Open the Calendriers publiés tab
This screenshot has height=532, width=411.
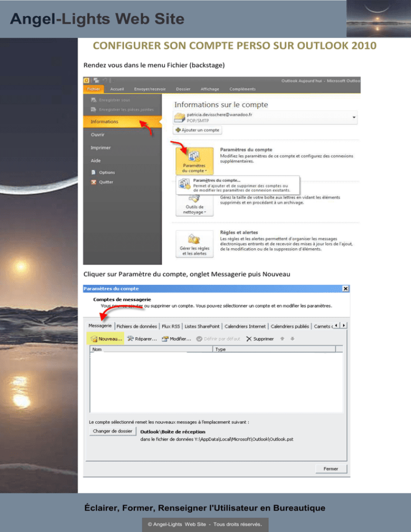click(290, 326)
